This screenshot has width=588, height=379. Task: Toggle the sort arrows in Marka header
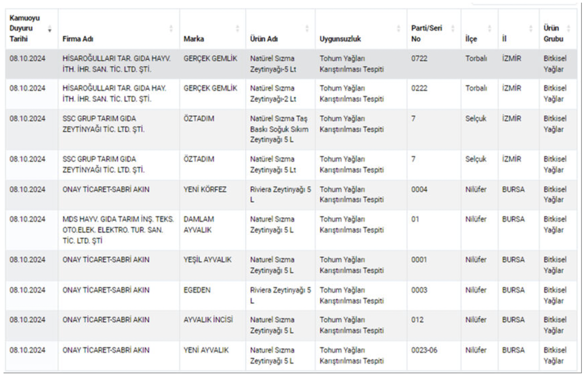coord(238,29)
